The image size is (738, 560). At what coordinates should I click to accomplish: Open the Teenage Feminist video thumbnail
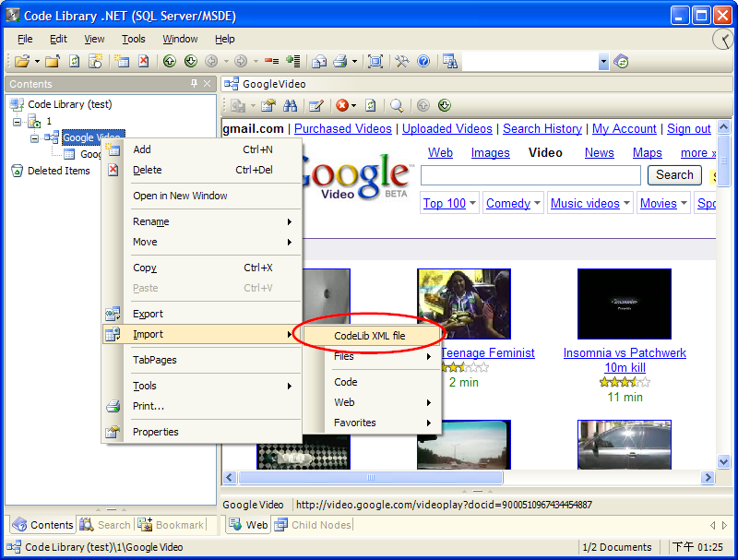(x=464, y=304)
